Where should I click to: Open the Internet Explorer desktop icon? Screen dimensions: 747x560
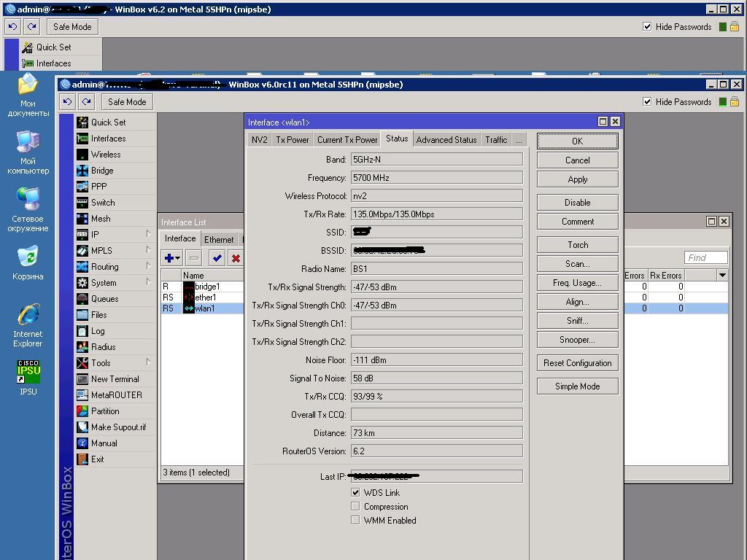tap(28, 324)
